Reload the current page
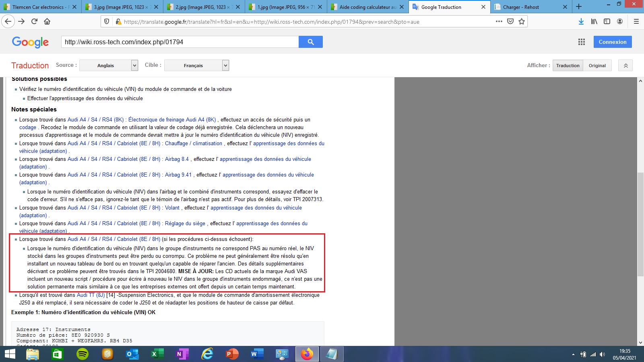 34,21
